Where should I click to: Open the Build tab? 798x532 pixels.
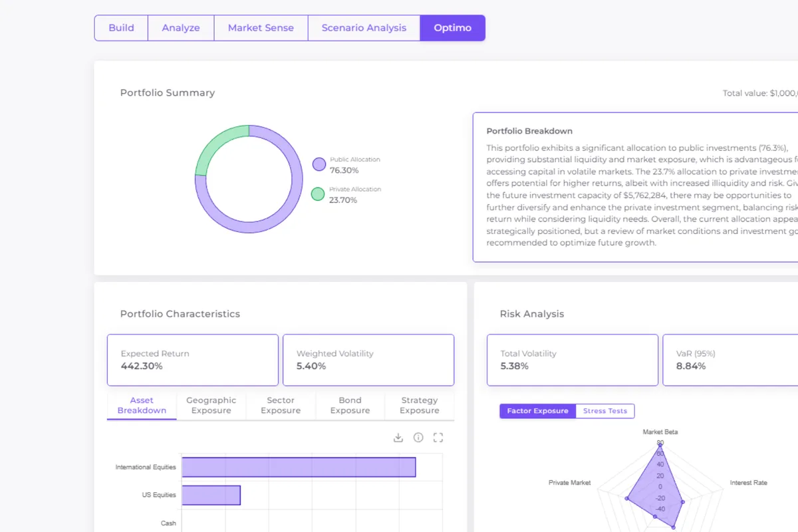point(121,28)
